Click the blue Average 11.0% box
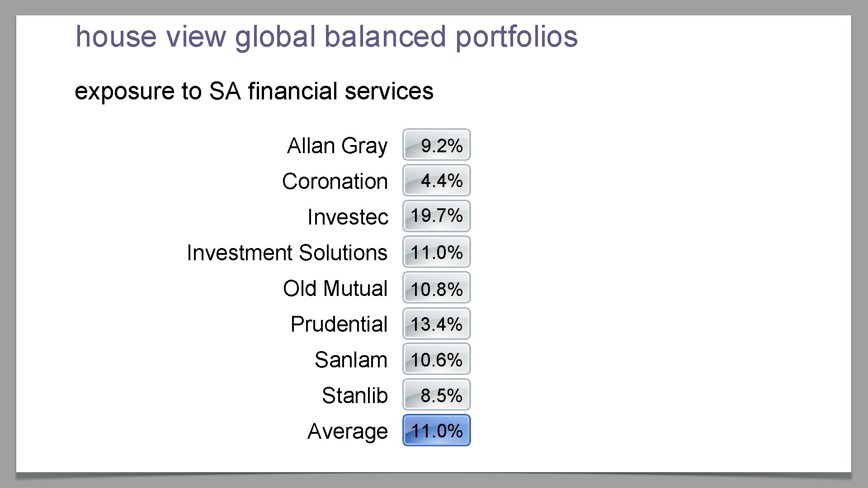868x488 pixels. click(436, 431)
